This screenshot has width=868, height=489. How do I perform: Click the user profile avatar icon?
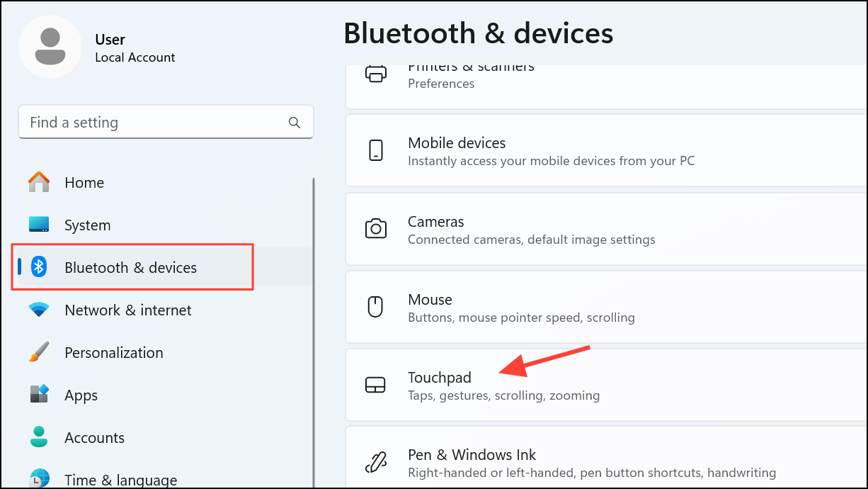(50, 47)
